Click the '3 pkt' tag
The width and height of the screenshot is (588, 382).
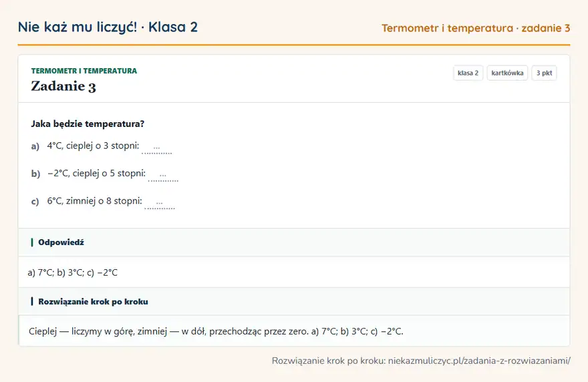(x=544, y=73)
